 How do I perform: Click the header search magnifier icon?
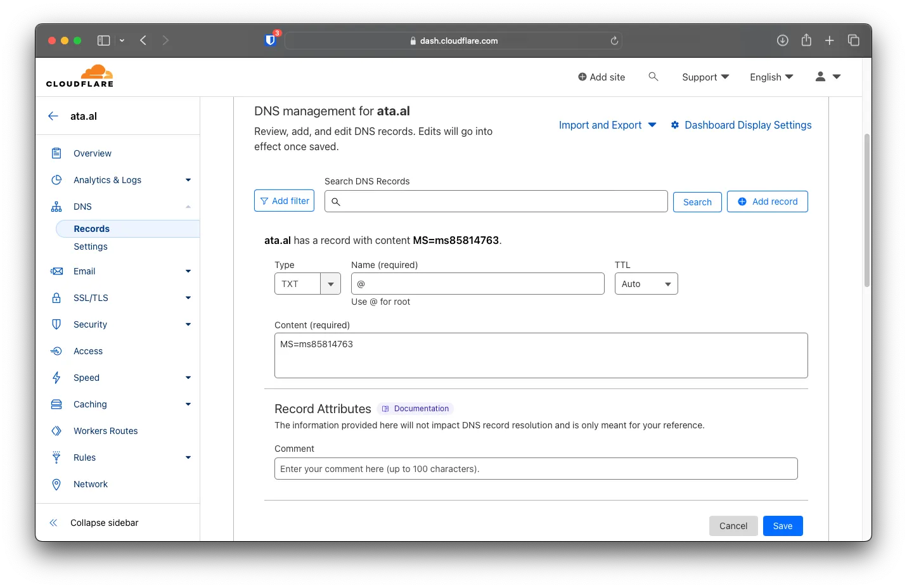653,77
